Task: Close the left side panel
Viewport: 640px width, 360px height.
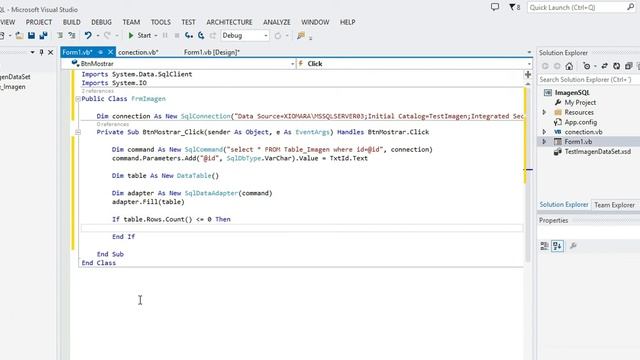Action: (x=51, y=52)
